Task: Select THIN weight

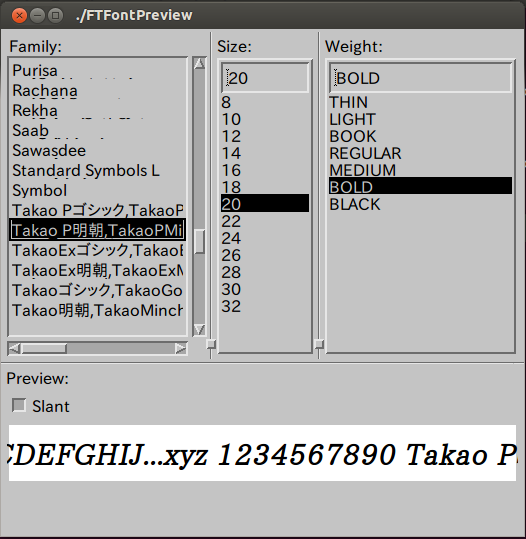Action: [420, 102]
